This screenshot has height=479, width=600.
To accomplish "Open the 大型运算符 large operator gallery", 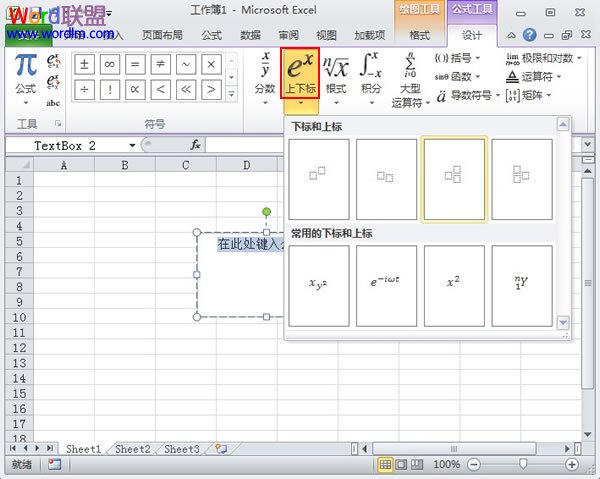I will click(x=407, y=78).
